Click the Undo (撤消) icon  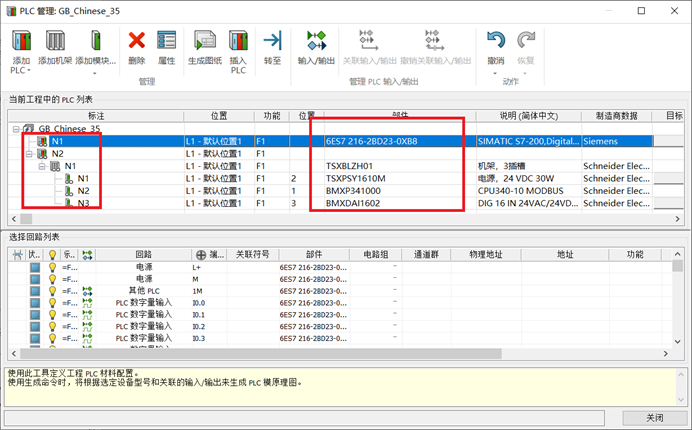tap(496, 41)
